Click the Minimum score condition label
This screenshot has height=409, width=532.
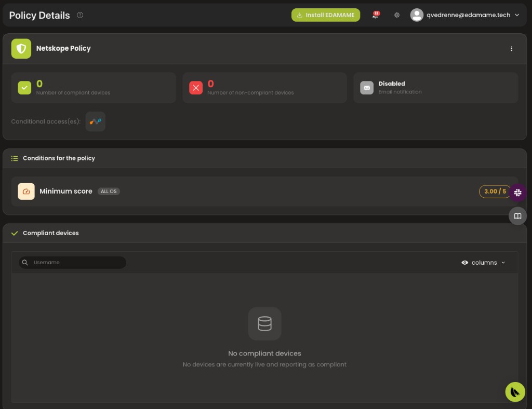click(66, 191)
